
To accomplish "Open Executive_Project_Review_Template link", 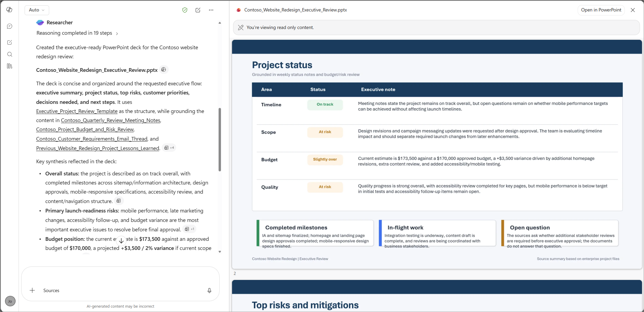I will (x=77, y=111).
